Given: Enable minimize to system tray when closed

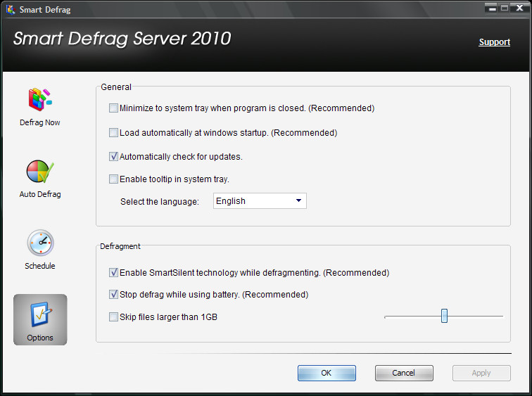Looking at the screenshot, I should pyautogui.click(x=113, y=108).
